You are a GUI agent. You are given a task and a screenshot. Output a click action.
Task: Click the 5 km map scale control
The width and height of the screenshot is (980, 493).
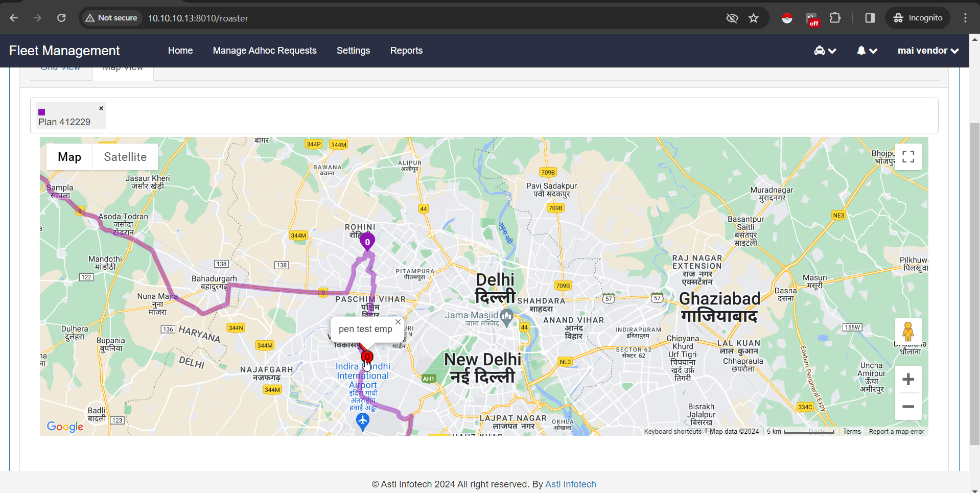[800, 432]
